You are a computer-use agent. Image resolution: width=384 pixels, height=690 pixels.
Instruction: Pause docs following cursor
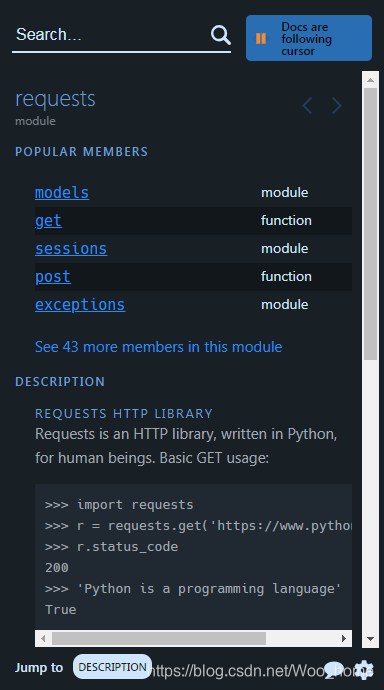(309, 38)
